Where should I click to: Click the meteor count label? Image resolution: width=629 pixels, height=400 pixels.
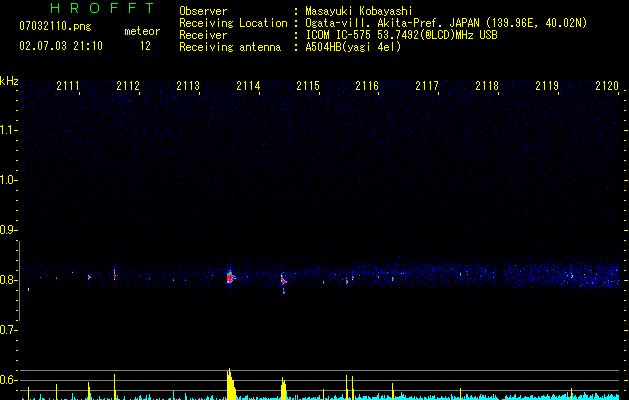(142, 31)
